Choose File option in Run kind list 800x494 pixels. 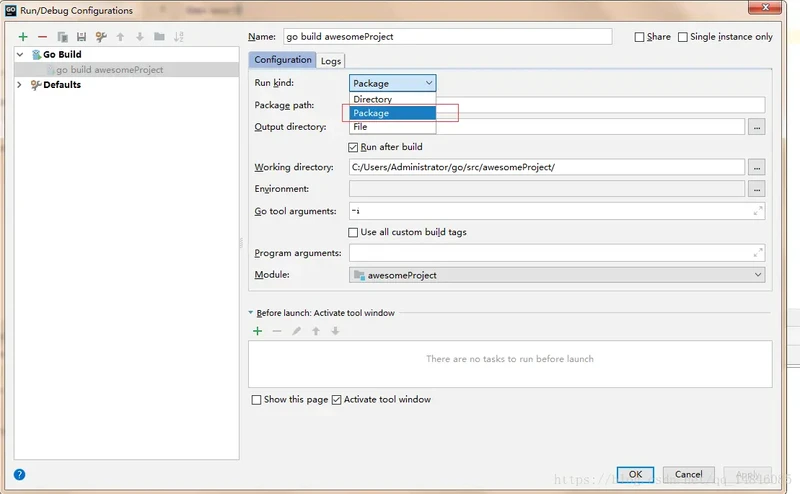[360, 127]
